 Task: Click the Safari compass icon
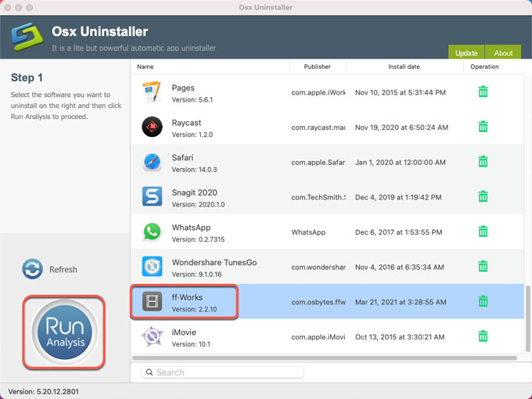(152, 162)
